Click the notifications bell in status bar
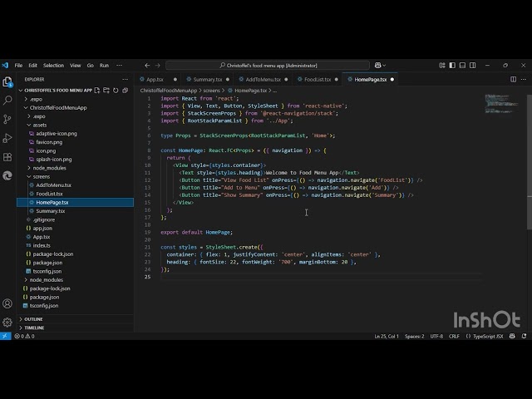The height and width of the screenshot is (399, 532). pyautogui.click(x=525, y=336)
